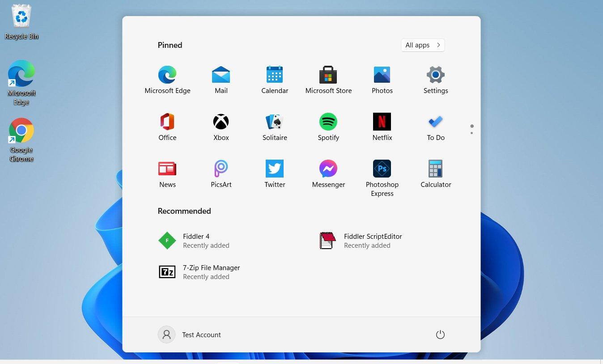Image resolution: width=603 pixels, height=364 pixels.
Task: Launch PicsArt
Action: coord(221,174)
